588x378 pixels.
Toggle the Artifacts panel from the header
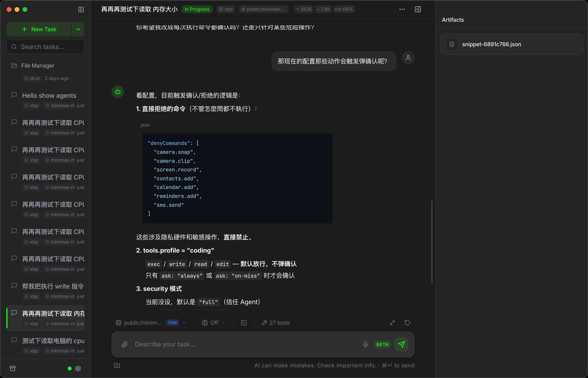(x=418, y=9)
